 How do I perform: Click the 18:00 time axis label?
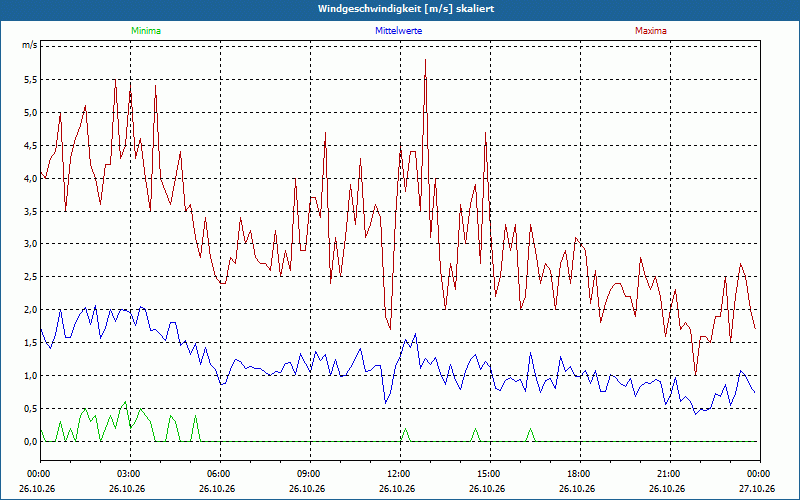point(580,474)
